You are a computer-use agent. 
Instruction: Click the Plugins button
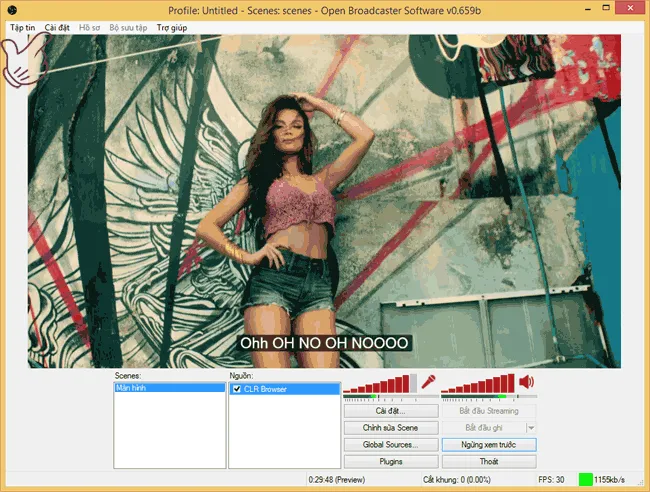tap(391, 461)
